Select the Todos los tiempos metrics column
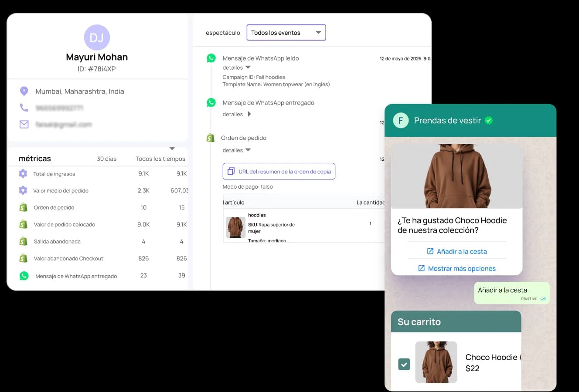 point(160,159)
